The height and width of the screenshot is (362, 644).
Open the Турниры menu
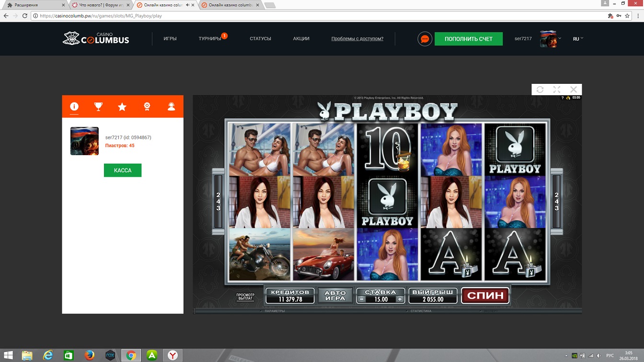pyautogui.click(x=210, y=39)
